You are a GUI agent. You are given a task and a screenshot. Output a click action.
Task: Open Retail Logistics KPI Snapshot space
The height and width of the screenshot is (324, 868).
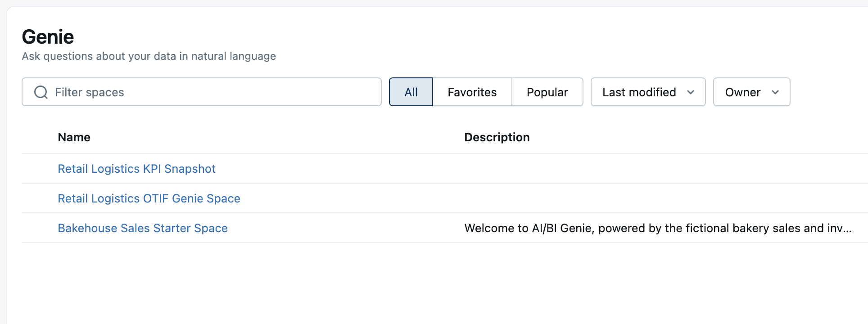coord(136,169)
